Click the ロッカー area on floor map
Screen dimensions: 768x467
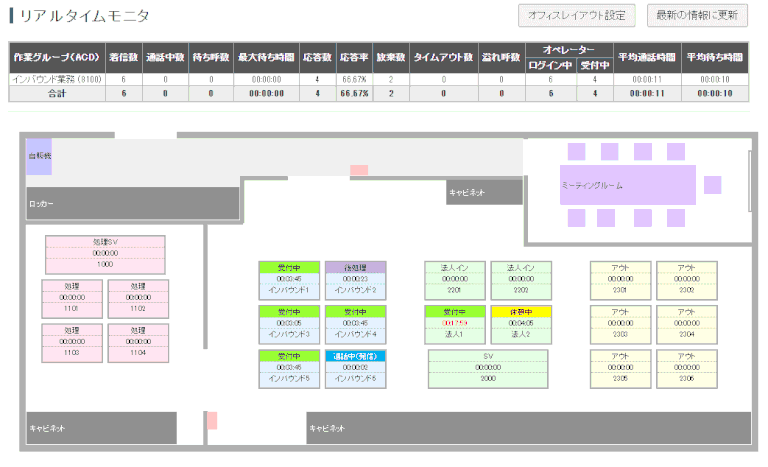click(132, 203)
